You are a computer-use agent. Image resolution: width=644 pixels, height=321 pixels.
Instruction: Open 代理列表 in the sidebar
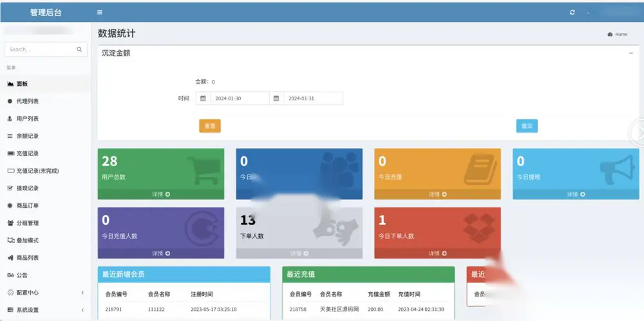click(45, 101)
